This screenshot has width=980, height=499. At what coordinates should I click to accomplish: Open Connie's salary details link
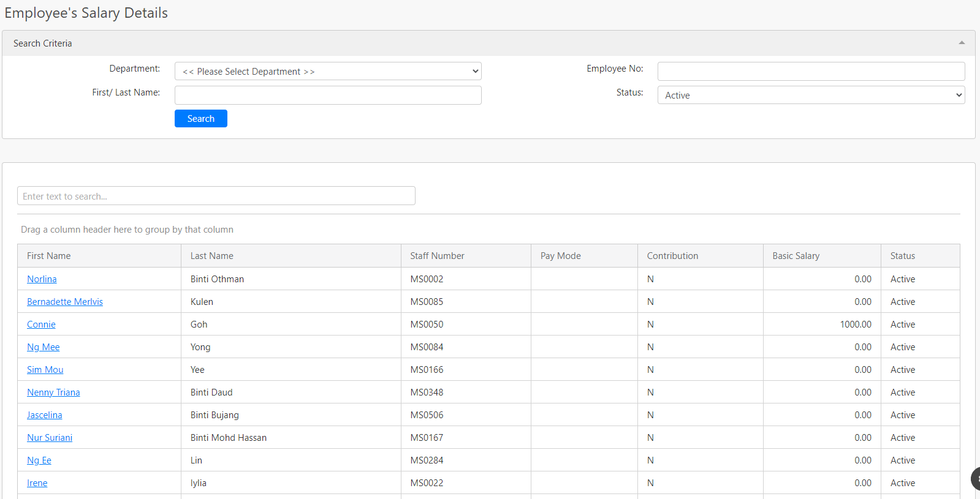tap(41, 324)
